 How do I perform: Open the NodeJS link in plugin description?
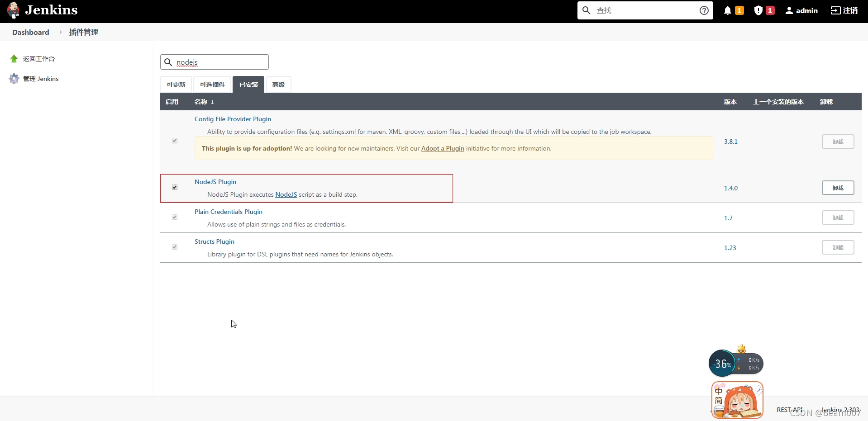click(x=286, y=194)
